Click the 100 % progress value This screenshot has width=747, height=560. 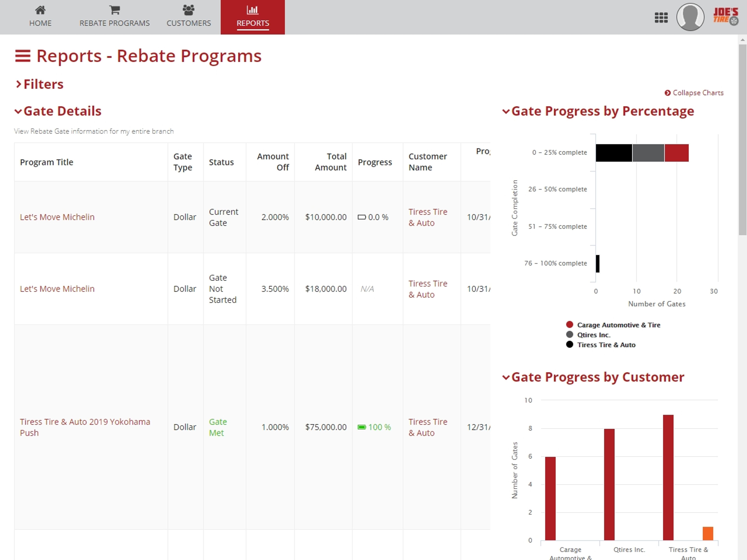click(379, 427)
